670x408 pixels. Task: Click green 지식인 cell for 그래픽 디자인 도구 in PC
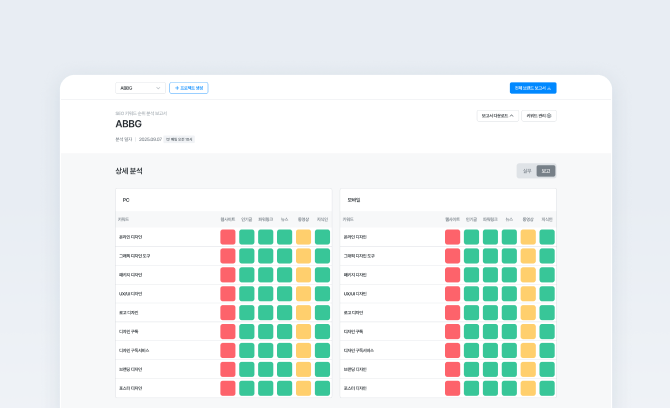click(322, 256)
